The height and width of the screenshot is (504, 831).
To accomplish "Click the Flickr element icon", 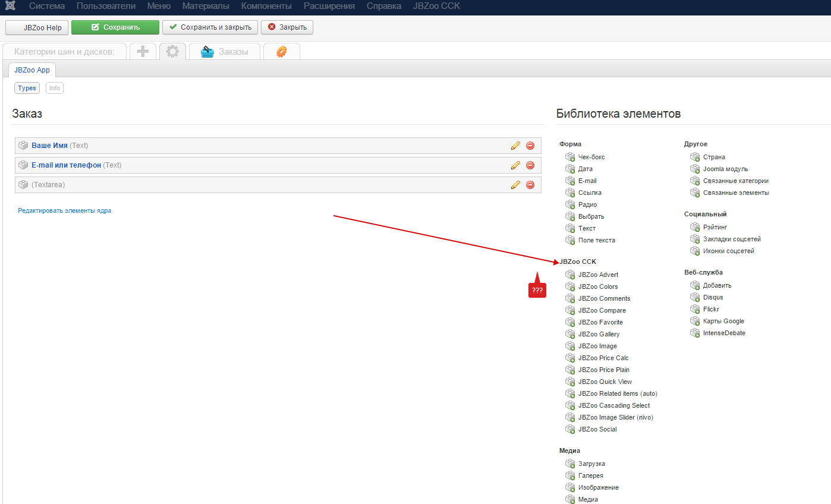I will tap(695, 309).
